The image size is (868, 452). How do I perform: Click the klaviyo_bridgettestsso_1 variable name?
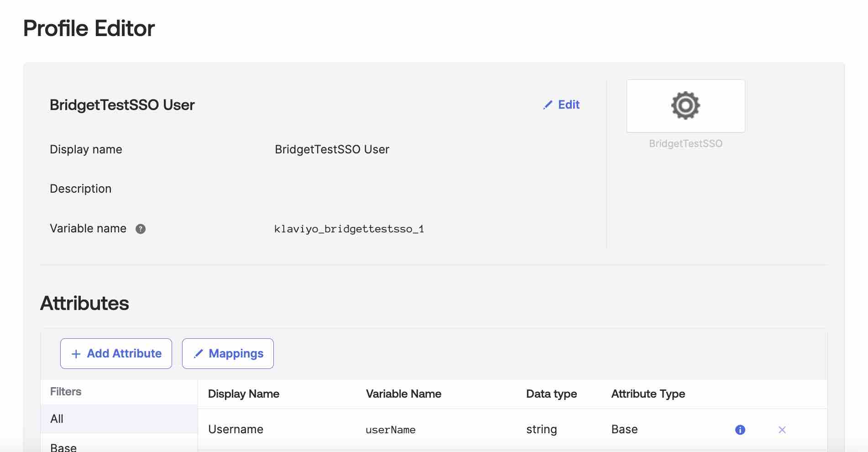click(350, 229)
